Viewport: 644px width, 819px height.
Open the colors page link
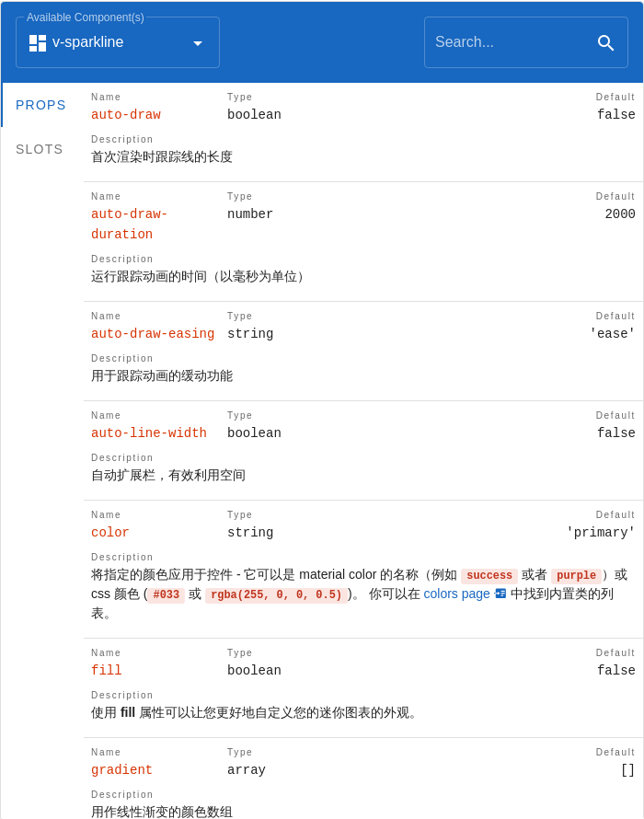pyautogui.click(x=456, y=594)
